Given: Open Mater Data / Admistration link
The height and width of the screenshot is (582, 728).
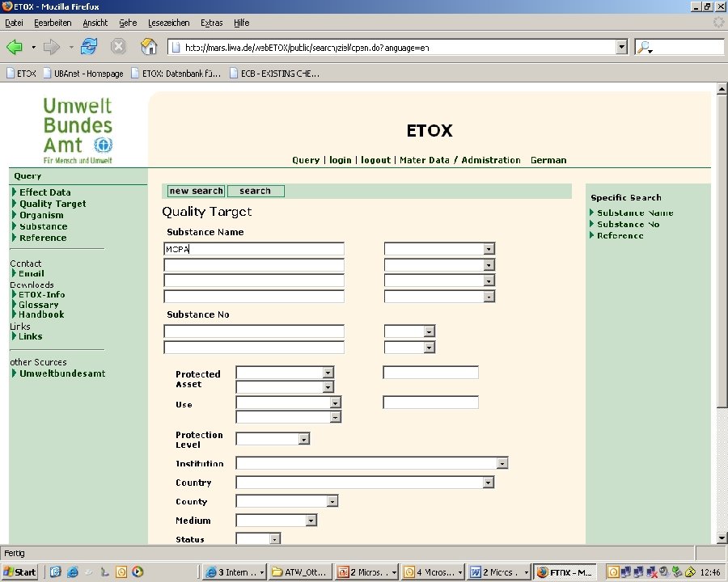Looking at the screenshot, I should coord(460,160).
